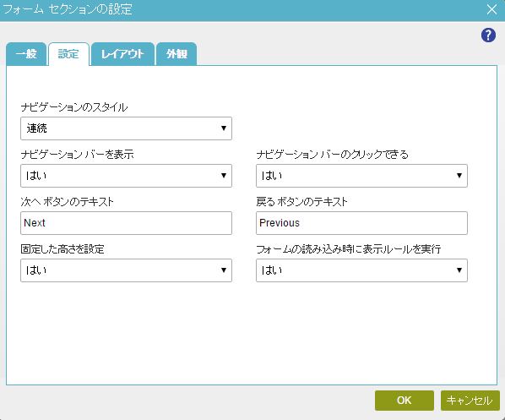The height and width of the screenshot is (420, 505).
Task: Click the arrow of 固定した高さを設定 select
Action: pos(224,270)
